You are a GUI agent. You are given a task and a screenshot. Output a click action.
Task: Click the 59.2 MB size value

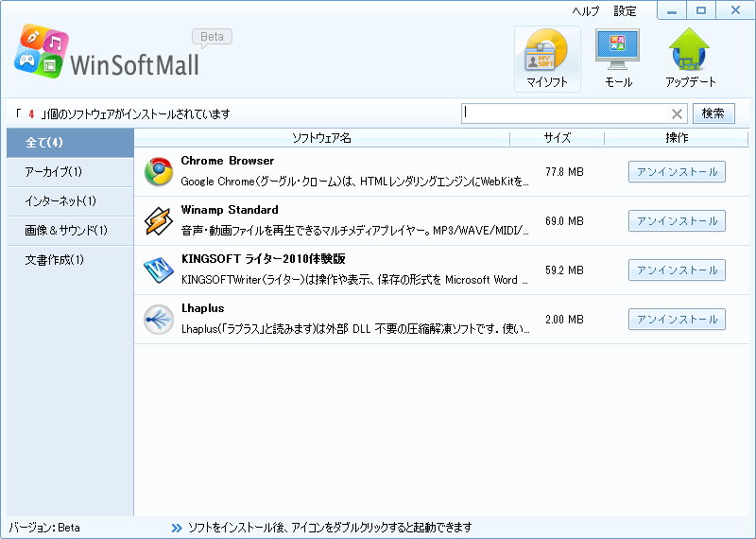pos(564,270)
